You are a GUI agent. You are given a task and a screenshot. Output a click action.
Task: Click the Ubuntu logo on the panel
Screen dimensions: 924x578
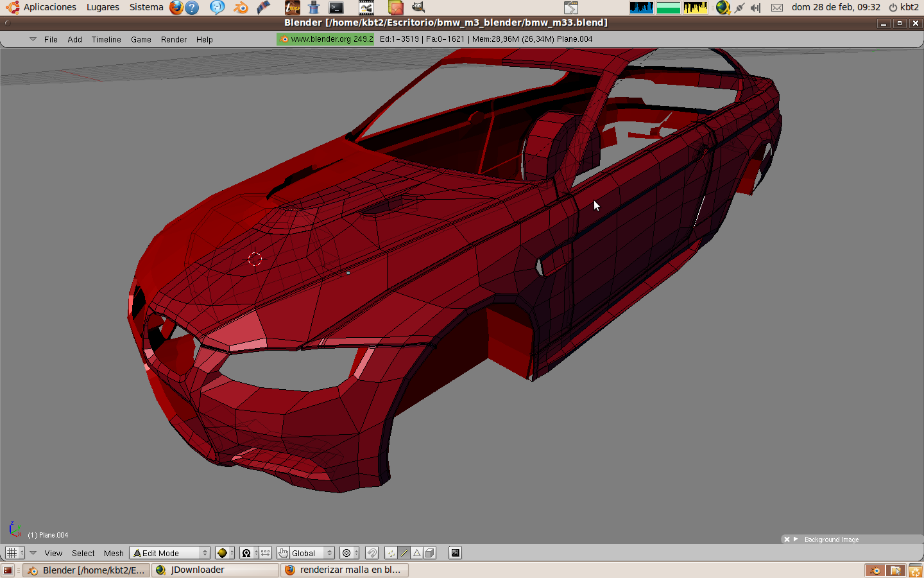[x=12, y=8]
